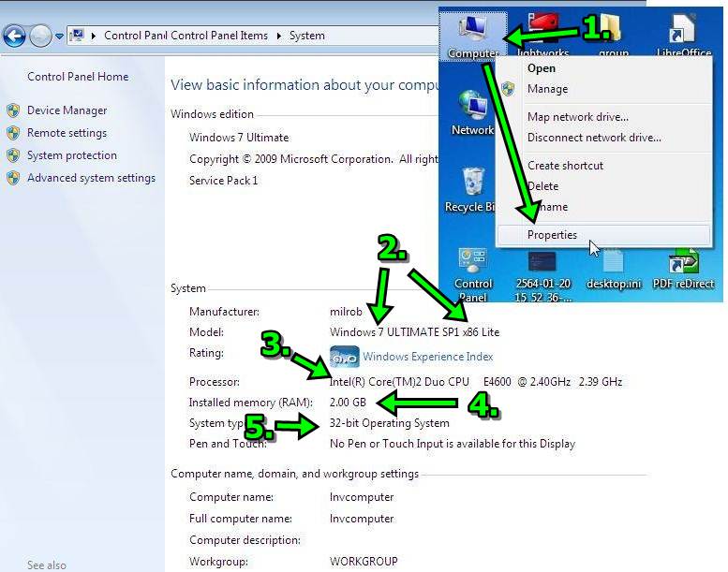728x572 pixels.
Task: Click No Pen or Touch Input text
Action: tap(453, 444)
